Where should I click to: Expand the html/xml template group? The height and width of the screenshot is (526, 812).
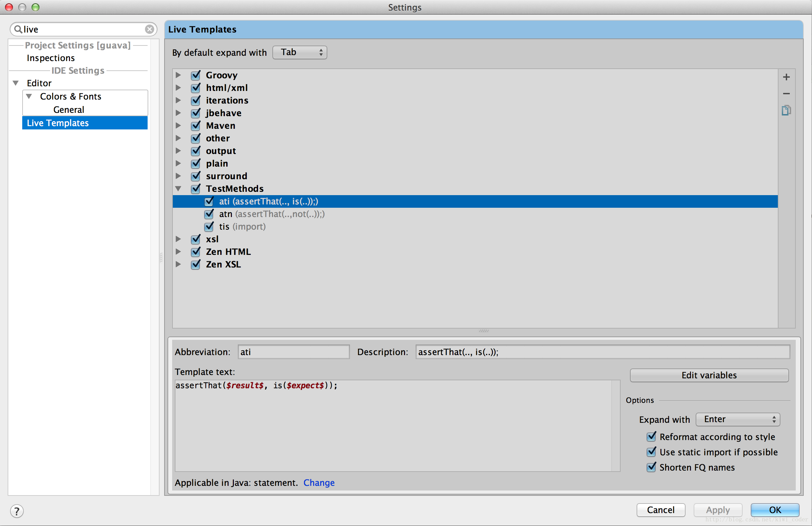coord(178,87)
